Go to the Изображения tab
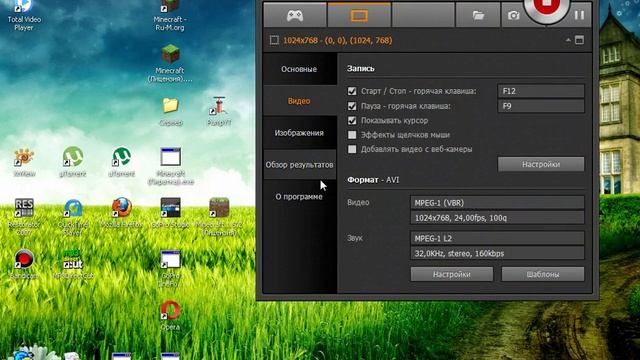This screenshot has width=640, height=360. click(x=299, y=133)
